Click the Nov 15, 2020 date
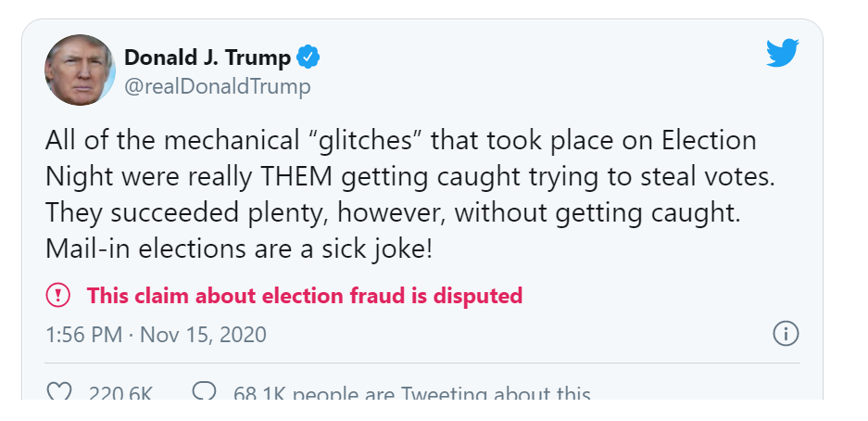The height and width of the screenshot is (421, 868). tap(203, 335)
